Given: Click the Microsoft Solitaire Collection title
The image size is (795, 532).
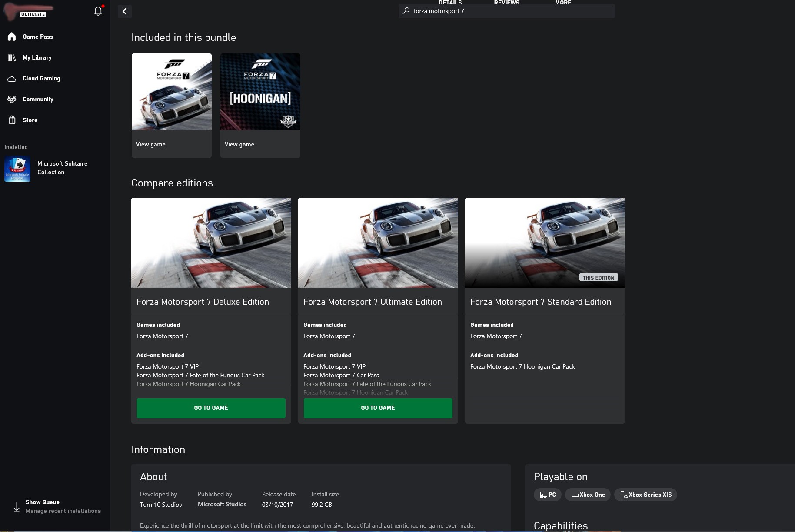Looking at the screenshot, I should click(x=62, y=168).
